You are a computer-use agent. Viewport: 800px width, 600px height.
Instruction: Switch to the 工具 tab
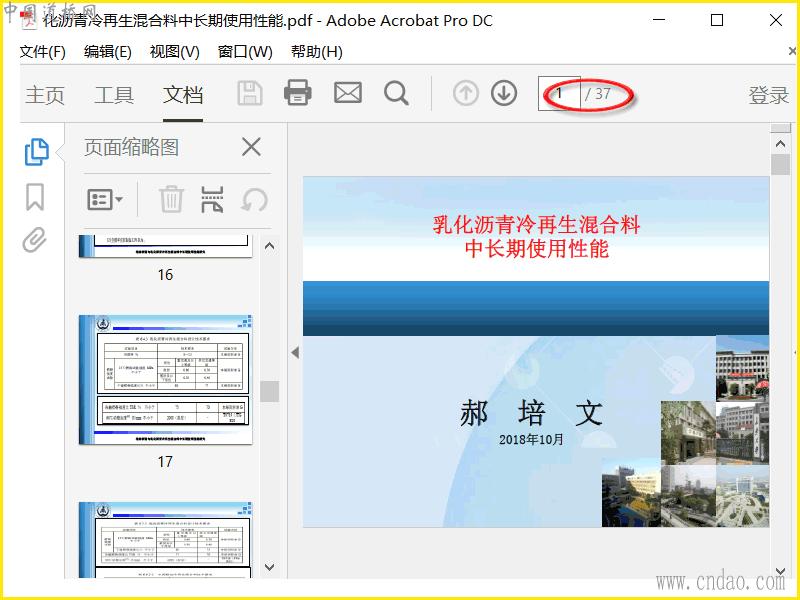(x=114, y=95)
